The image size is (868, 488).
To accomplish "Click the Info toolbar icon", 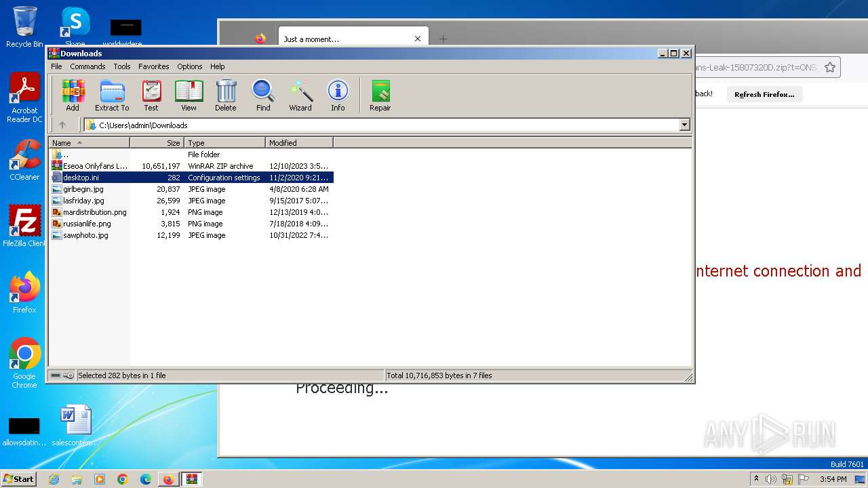I will [338, 95].
